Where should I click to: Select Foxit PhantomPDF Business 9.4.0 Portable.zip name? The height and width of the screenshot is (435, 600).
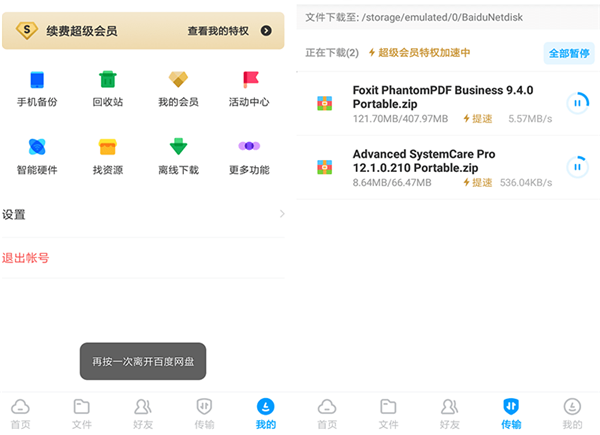(x=443, y=97)
